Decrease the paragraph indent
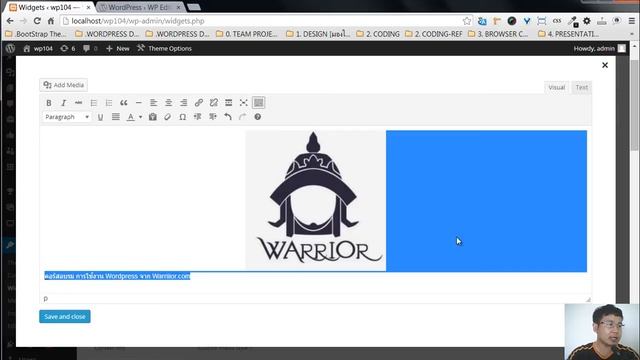The height and width of the screenshot is (360, 640). coord(198,117)
